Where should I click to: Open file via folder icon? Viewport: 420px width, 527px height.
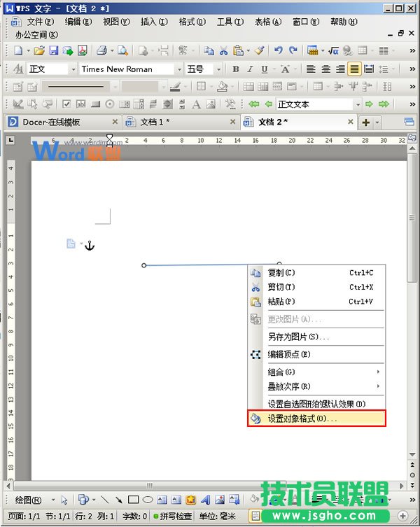[39, 51]
